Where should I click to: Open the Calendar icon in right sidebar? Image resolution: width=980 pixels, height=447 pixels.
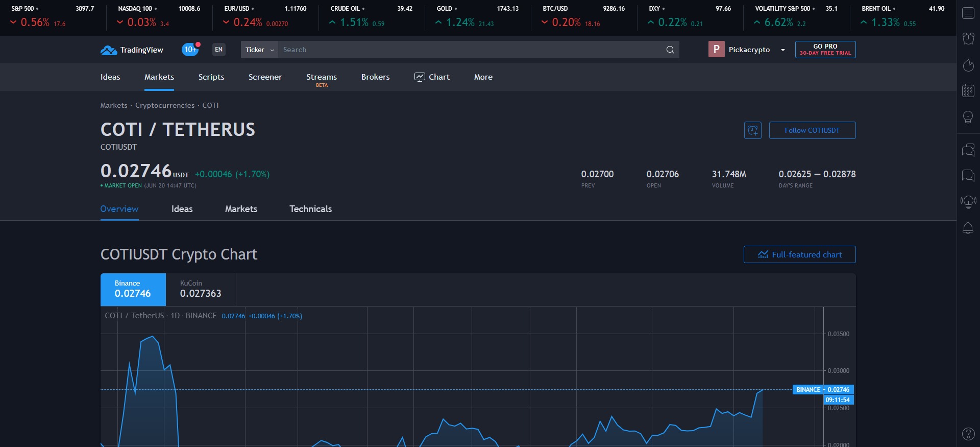968,91
